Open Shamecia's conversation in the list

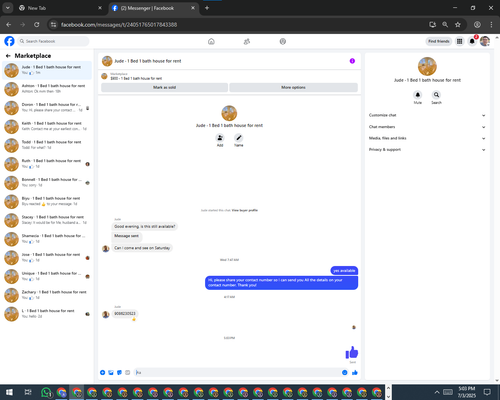click(47, 239)
